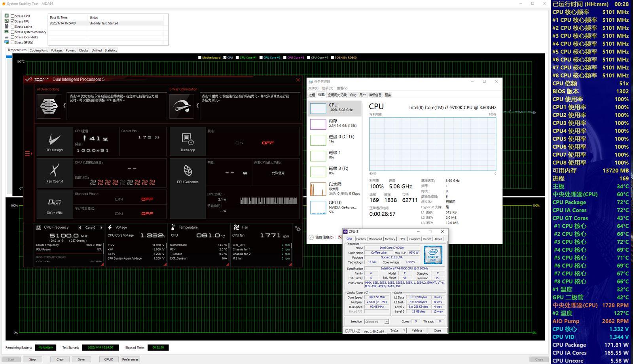The image size is (633, 364).
Task: Close the Dual Intelligent Processors 5 window
Action: pos(298,80)
